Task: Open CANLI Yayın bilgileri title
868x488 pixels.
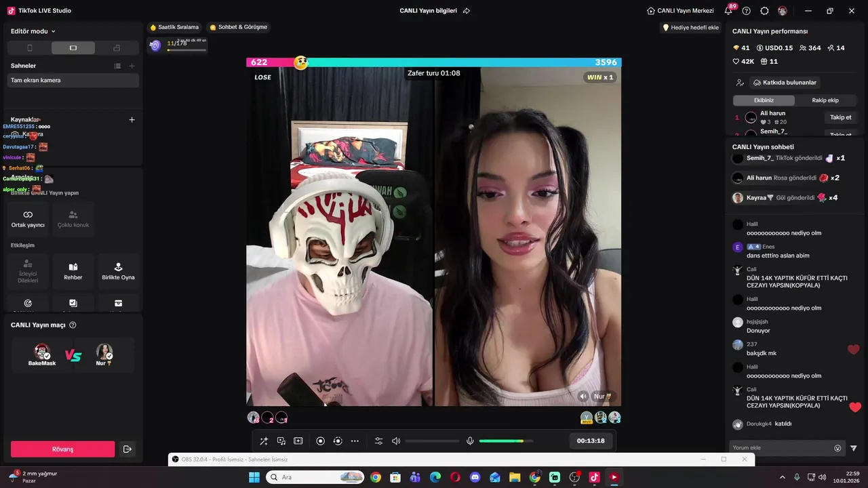Action: pos(428,11)
